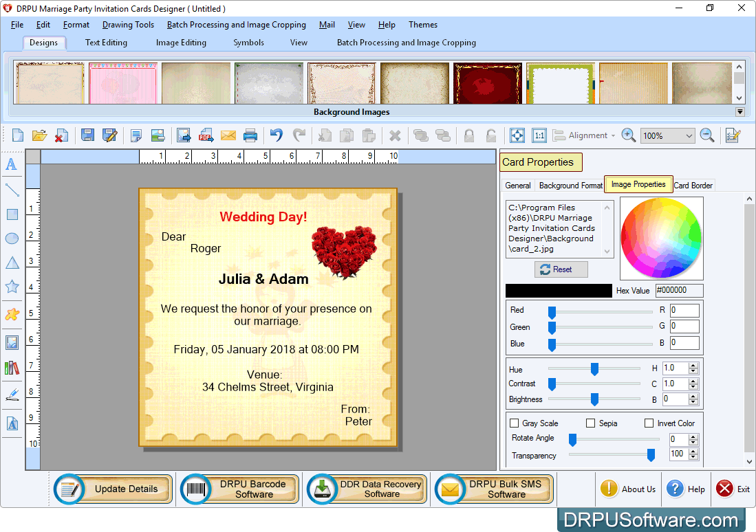The image size is (756, 532).
Task: Click the Send email envelope icon
Action: (228, 135)
